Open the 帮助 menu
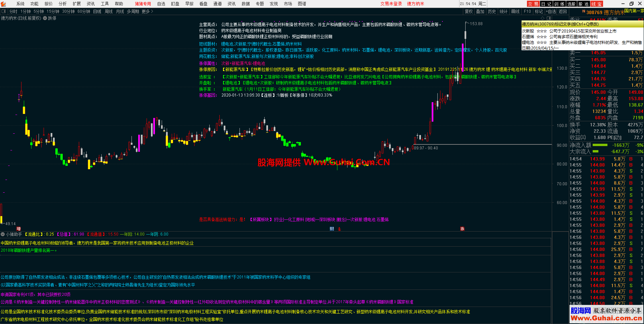This screenshot has height=324, width=644. click(119, 4)
